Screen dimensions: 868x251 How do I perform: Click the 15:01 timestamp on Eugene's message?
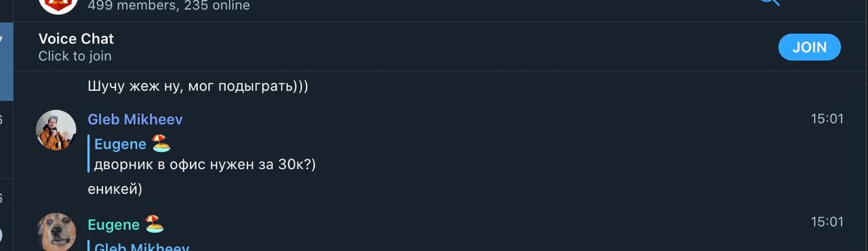(827, 222)
